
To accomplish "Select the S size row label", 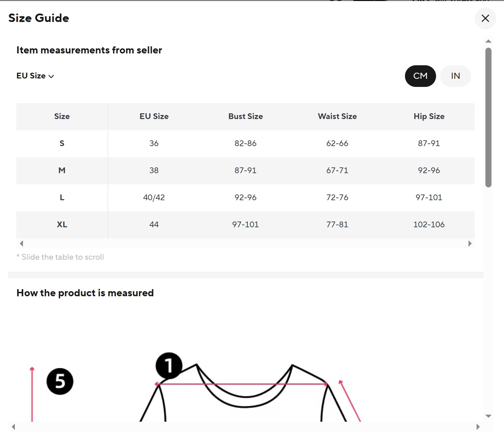I will pos(62,143).
